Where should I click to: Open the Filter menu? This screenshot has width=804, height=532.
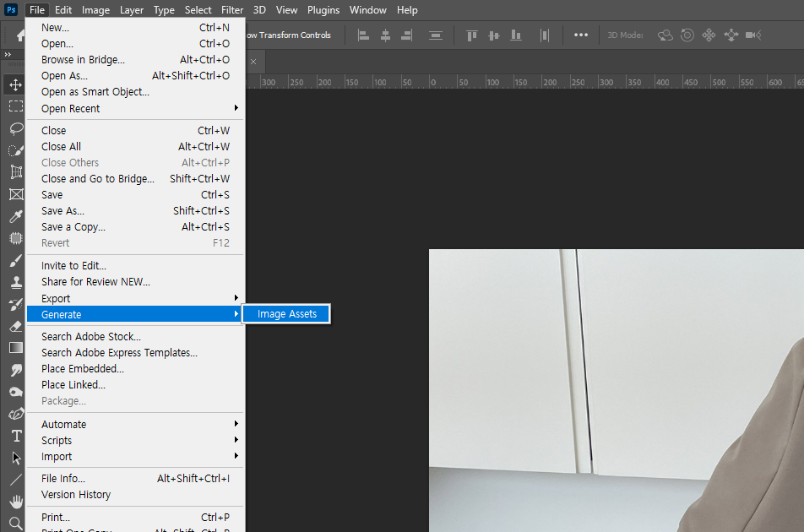tap(232, 10)
